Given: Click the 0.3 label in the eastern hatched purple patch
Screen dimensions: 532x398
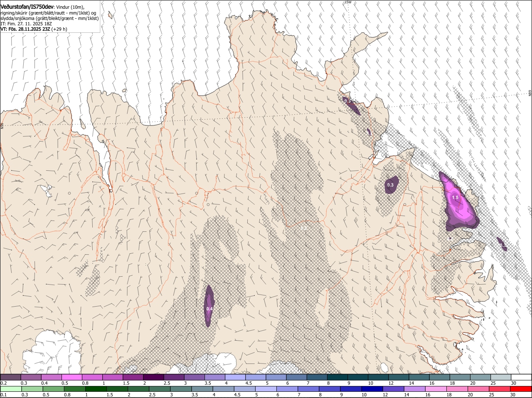Looking at the screenshot, I should click(390, 185).
